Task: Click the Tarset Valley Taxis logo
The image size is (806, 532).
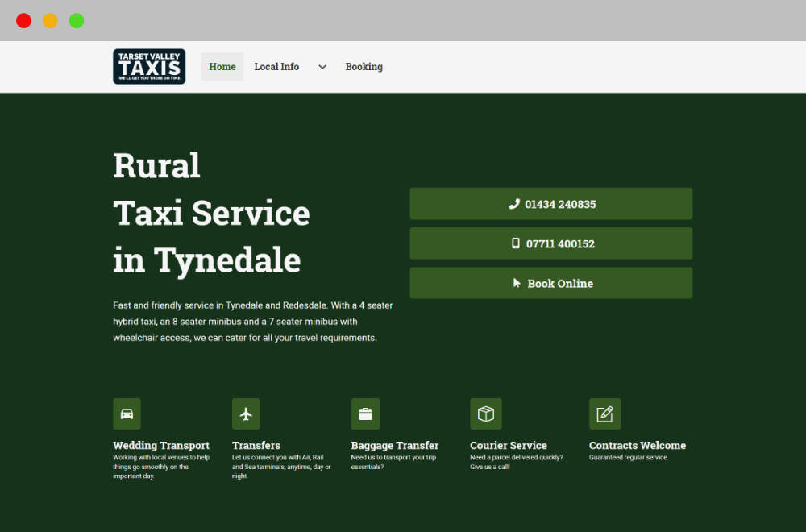Action: pos(149,66)
